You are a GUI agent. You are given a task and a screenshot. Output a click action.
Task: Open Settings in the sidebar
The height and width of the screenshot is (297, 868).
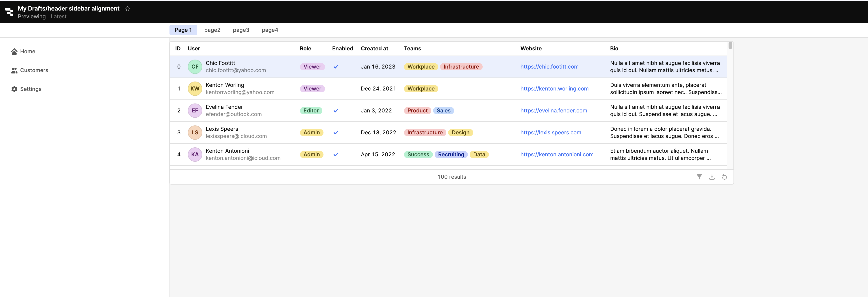(31, 89)
